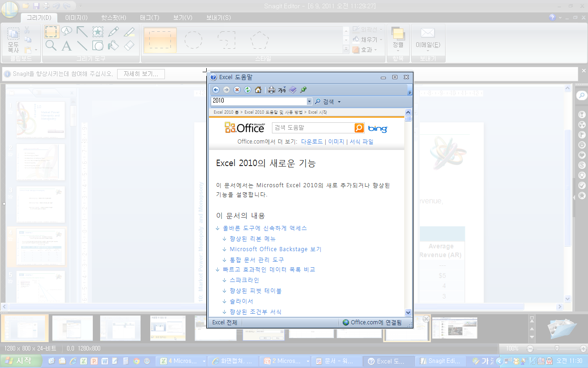Refresh the Excel Help page
The height and width of the screenshot is (368, 588).
click(248, 90)
